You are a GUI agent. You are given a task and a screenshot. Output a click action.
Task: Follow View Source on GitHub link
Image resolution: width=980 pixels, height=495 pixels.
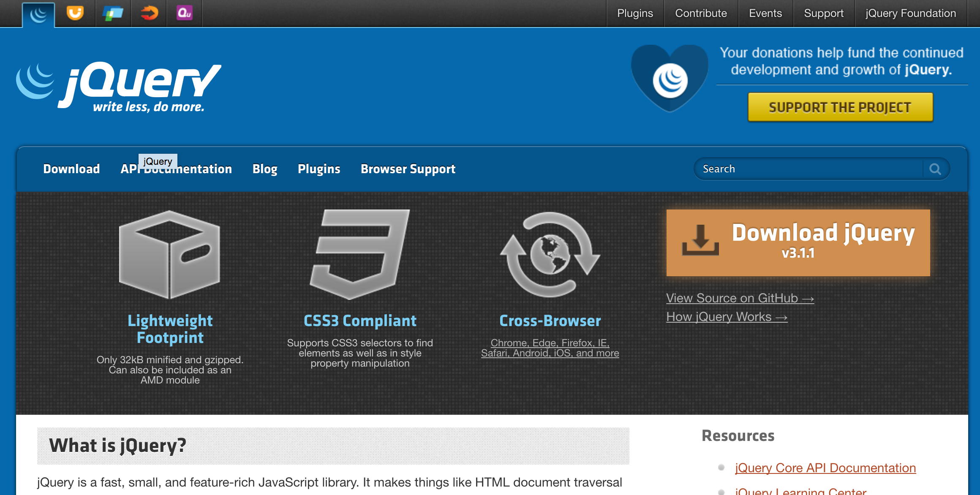(x=740, y=298)
